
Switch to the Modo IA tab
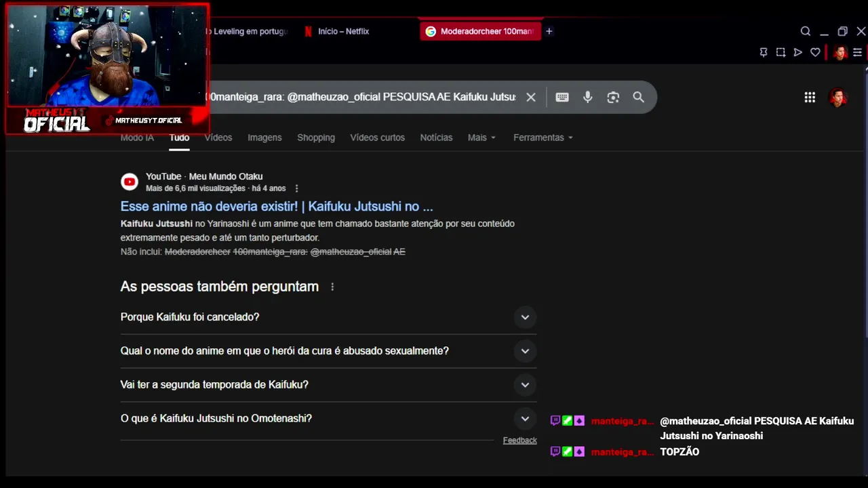point(137,138)
